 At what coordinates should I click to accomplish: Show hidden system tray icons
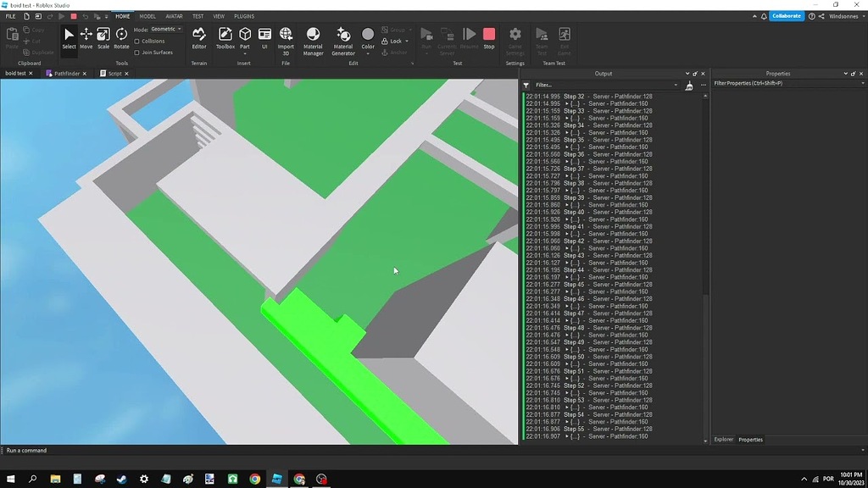click(x=804, y=480)
